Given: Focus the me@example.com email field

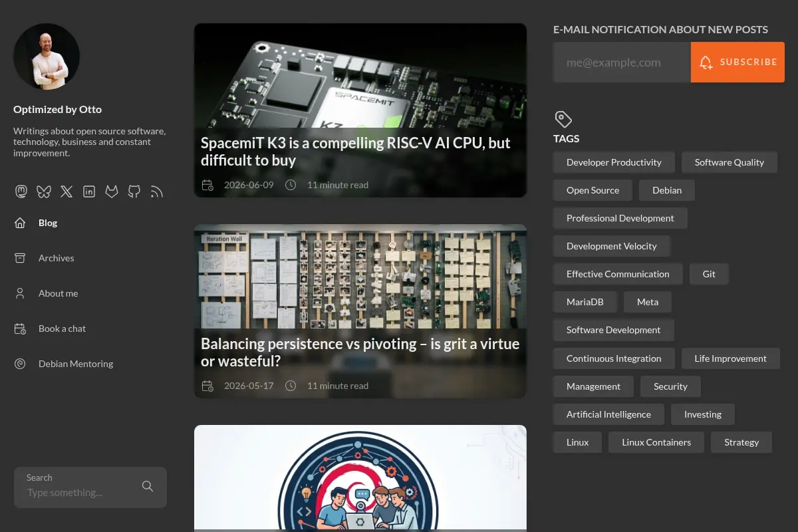Looking at the screenshot, I should (x=622, y=63).
